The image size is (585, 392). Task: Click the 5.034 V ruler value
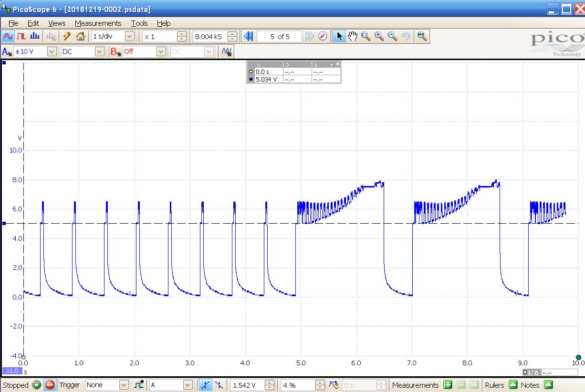pyautogui.click(x=266, y=79)
